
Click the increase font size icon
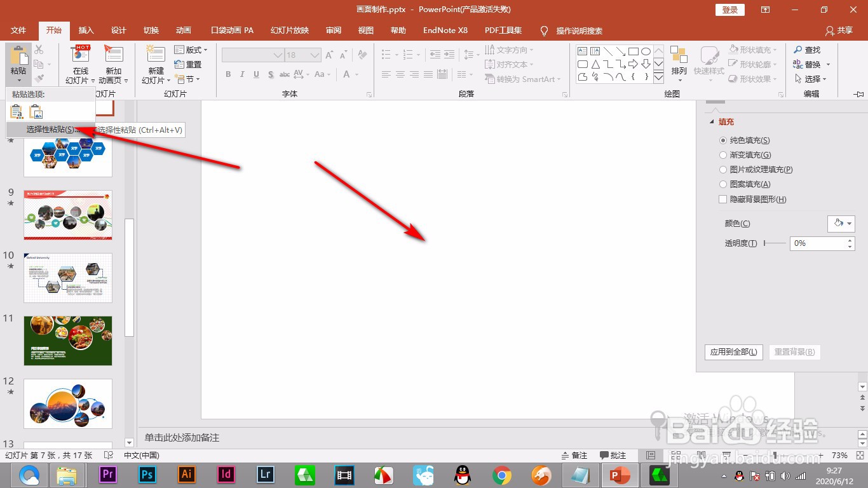(329, 55)
